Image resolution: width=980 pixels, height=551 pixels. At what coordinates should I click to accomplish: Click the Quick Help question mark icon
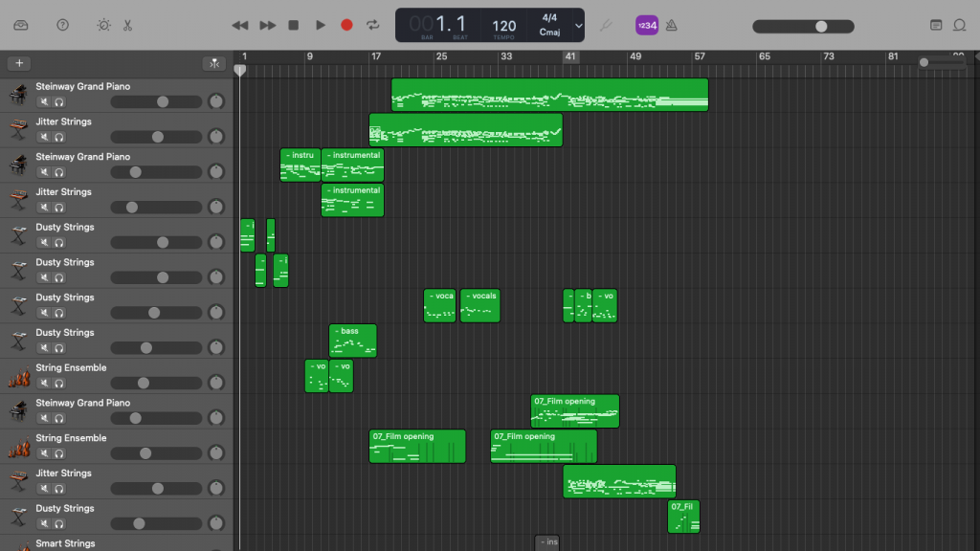tap(62, 25)
